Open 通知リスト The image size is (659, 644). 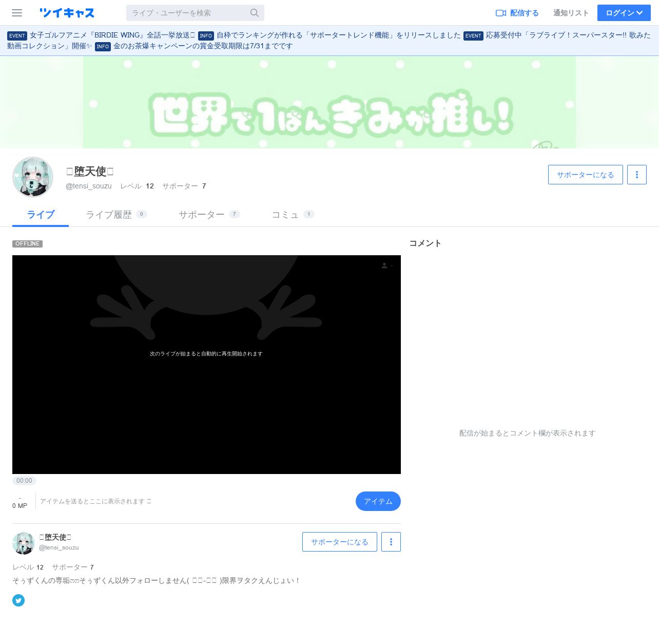pyautogui.click(x=571, y=13)
